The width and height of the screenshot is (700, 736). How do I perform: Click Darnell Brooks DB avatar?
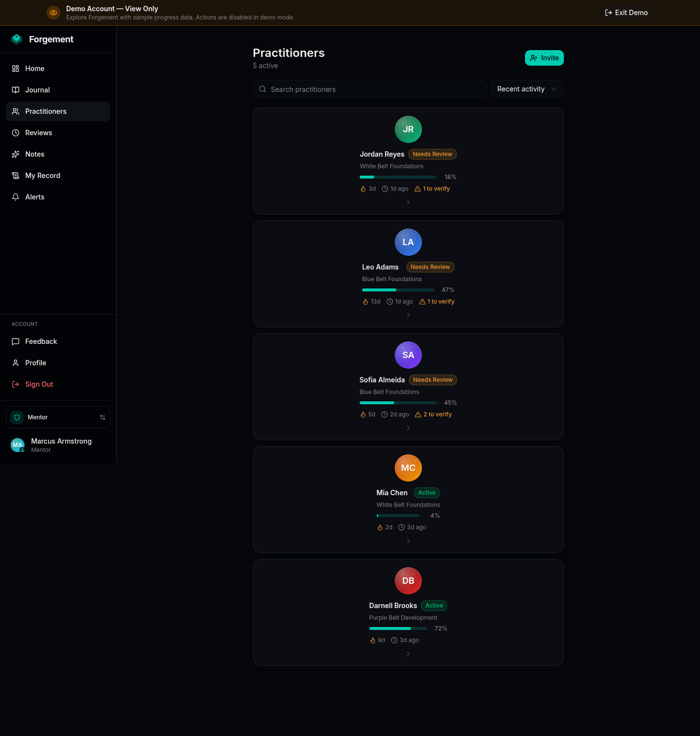pyautogui.click(x=408, y=581)
